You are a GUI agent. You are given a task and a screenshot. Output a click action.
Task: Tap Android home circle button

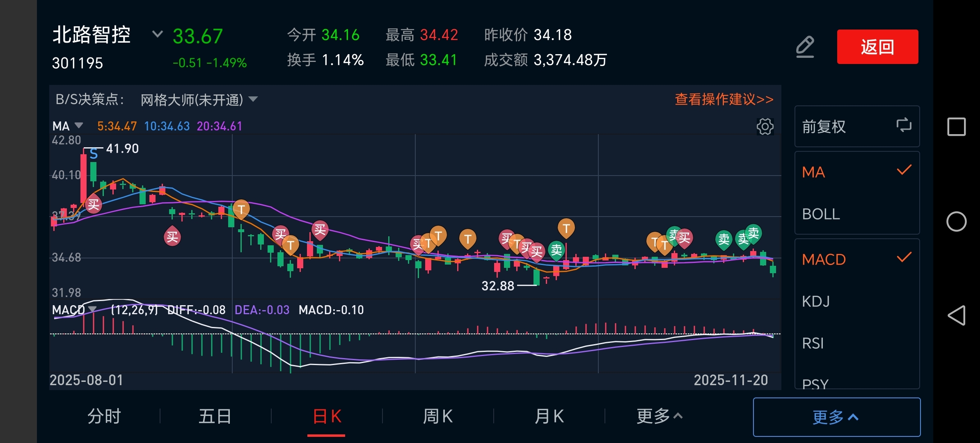coord(956,221)
